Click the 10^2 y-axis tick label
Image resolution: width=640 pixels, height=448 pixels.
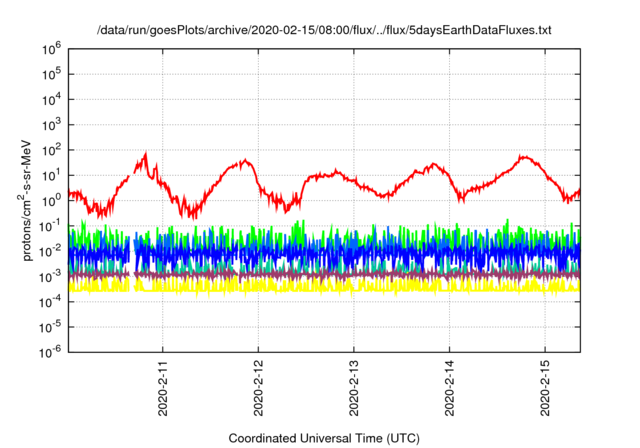pos(51,150)
